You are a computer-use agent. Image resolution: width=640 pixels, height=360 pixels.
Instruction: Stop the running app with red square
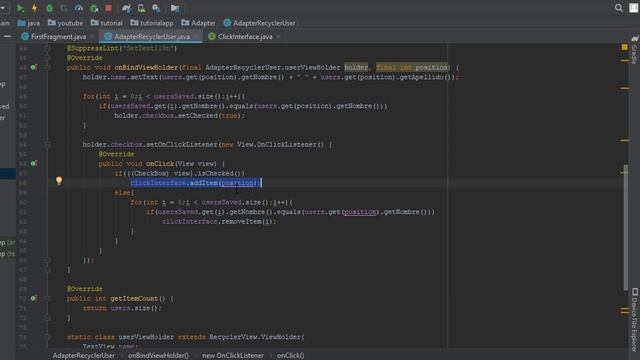click(108, 8)
